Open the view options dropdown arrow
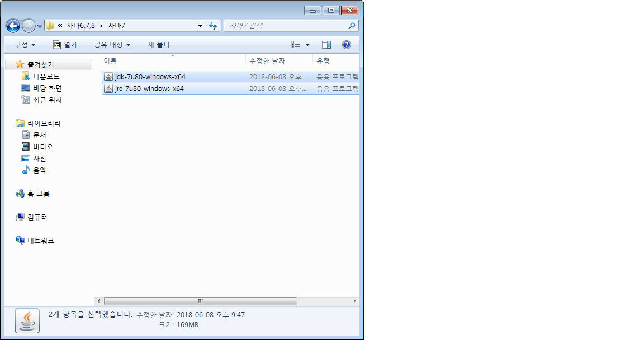The image size is (644, 340). 307,45
